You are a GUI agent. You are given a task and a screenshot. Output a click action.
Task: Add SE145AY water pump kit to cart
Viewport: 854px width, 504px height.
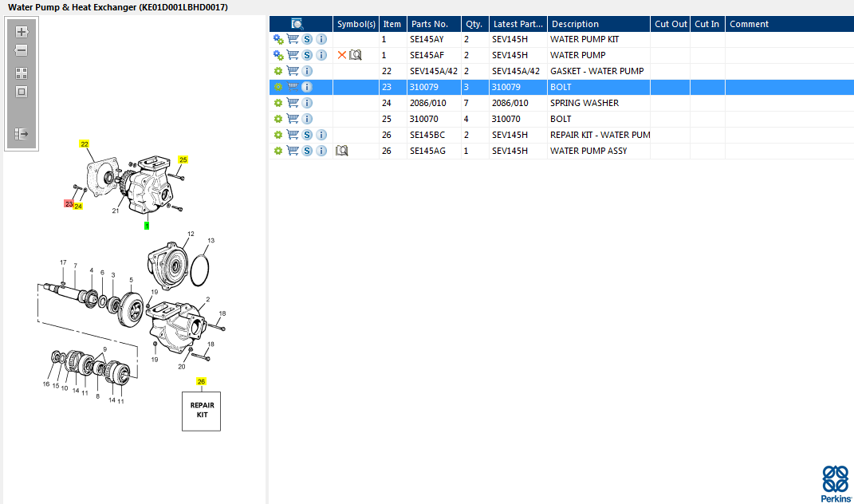[x=293, y=39]
